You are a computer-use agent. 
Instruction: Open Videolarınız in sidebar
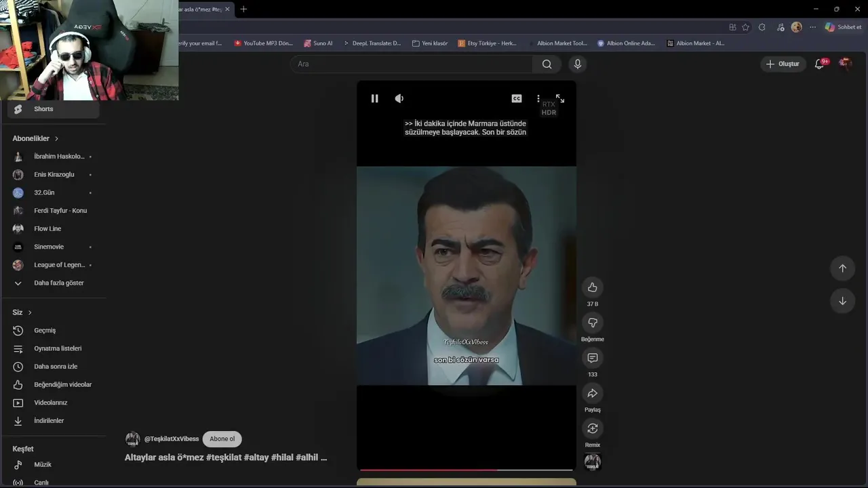pos(54,403)
